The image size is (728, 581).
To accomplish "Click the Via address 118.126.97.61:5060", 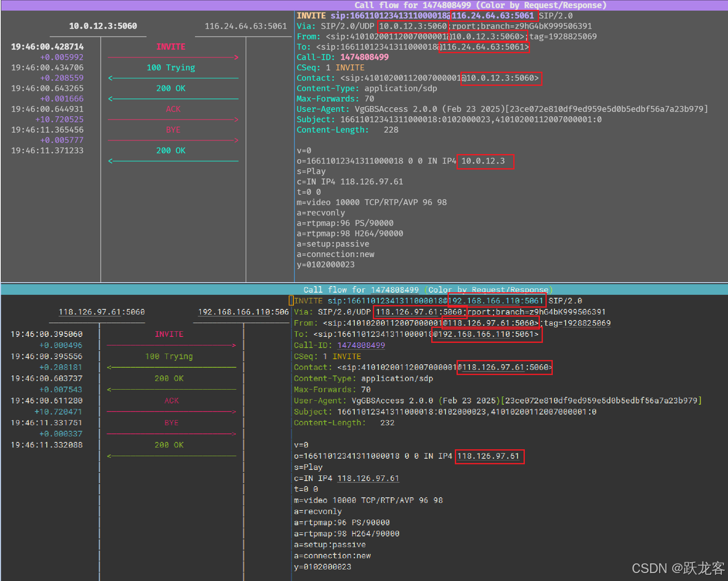I will 419,312.
